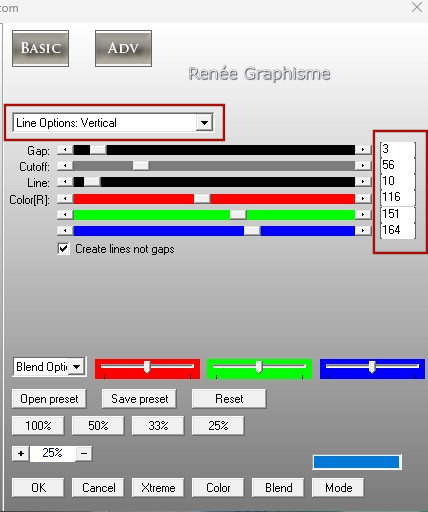
Task: Open the Line Options: Vertical dropdown
Action: [x=204, y=123]
